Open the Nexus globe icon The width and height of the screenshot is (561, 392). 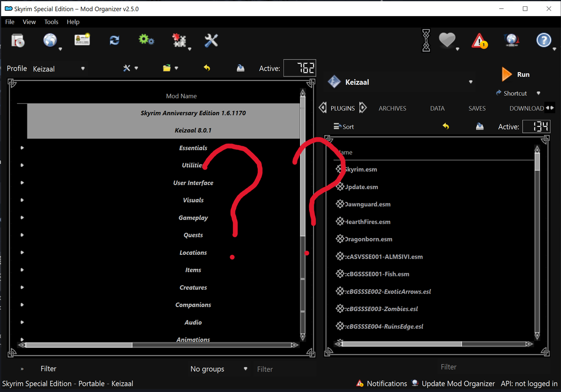(x=50, y=40)
